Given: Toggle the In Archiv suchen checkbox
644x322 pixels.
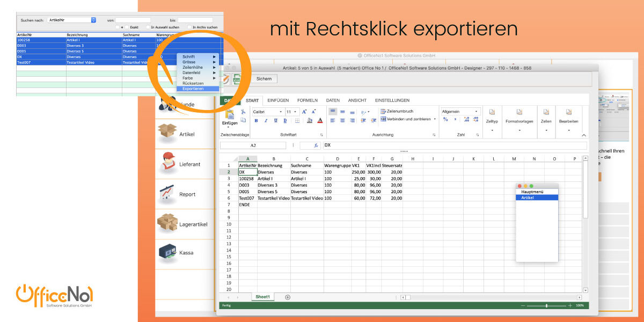Looking at the screenshot, I should pos(189,27).
